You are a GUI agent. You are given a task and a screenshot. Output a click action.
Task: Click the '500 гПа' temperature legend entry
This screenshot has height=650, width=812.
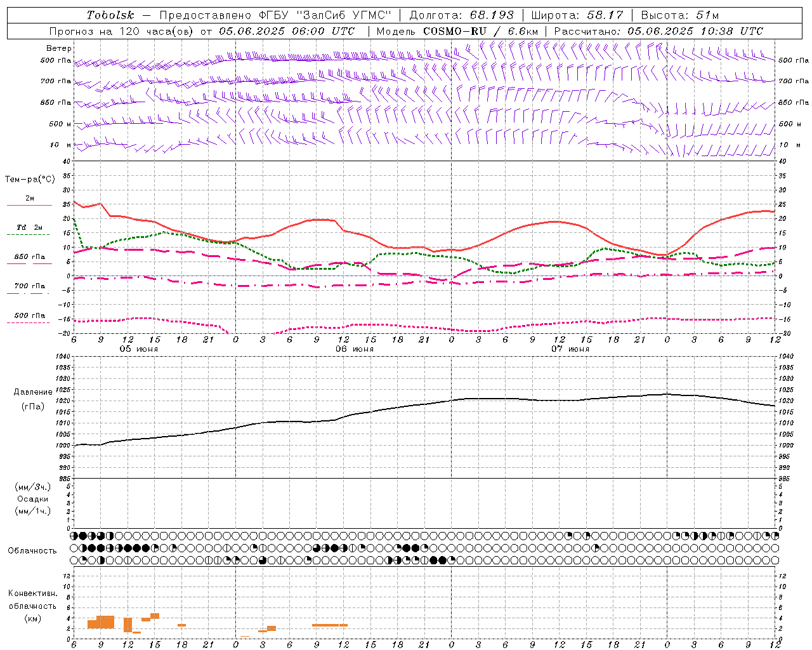(30, 315)
